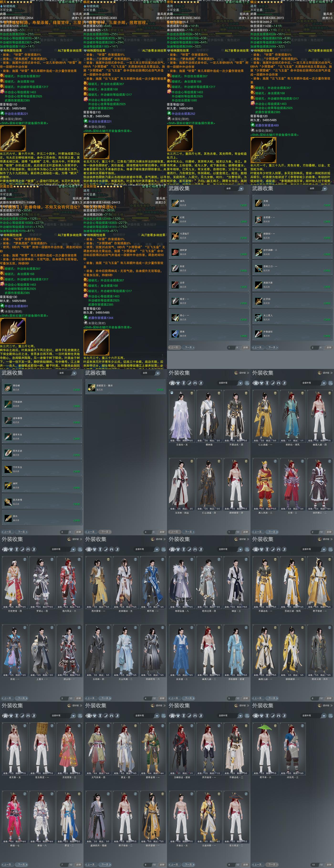
Task: Click the 缃凤 weapon icon
Action: [x=175, y=203]
